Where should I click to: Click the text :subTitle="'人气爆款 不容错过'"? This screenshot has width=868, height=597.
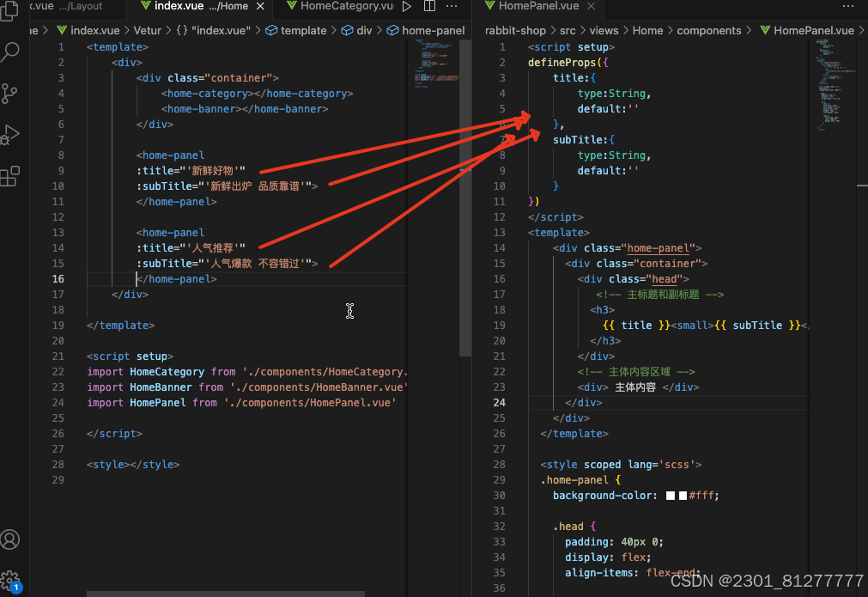click(227, 264)
